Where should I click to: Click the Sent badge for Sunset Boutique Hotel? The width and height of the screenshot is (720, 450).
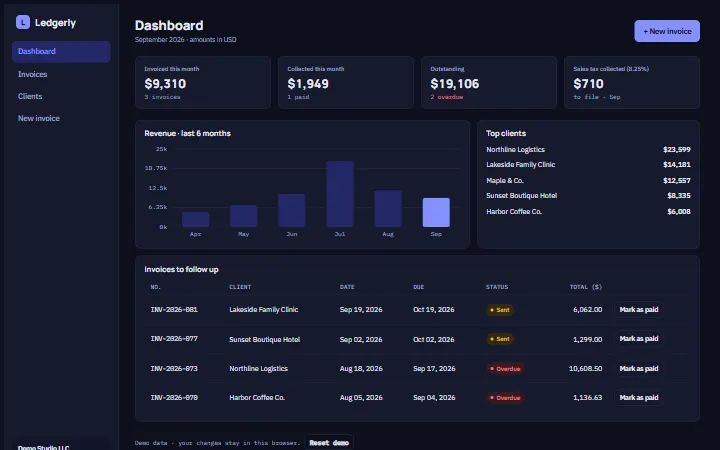coord(500,339)
